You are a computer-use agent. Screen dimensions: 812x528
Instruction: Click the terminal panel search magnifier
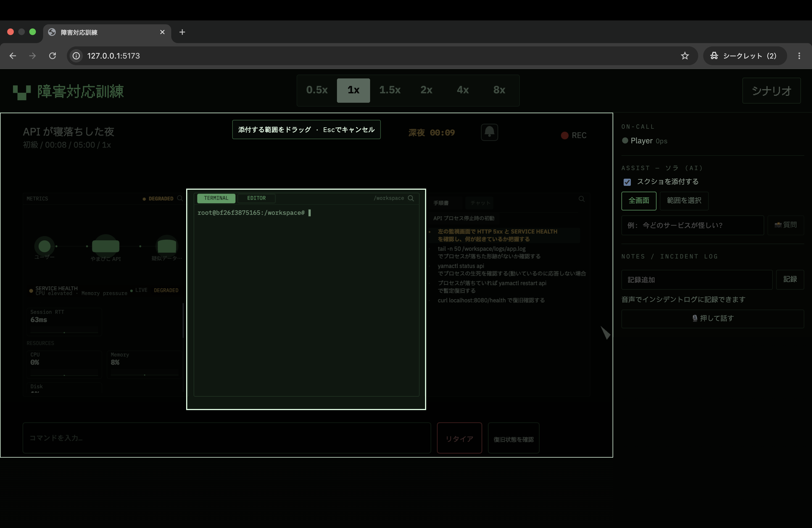point(411,198)
